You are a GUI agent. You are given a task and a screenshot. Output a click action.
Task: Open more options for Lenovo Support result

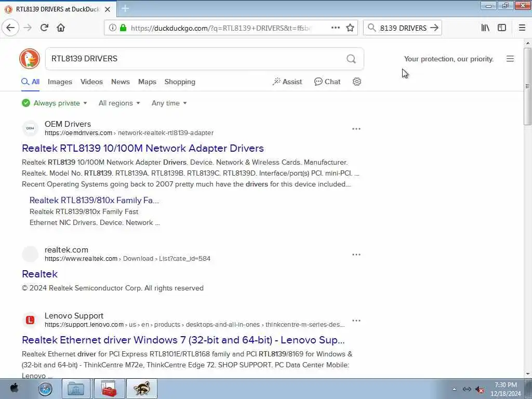click(x=356, y=321)
